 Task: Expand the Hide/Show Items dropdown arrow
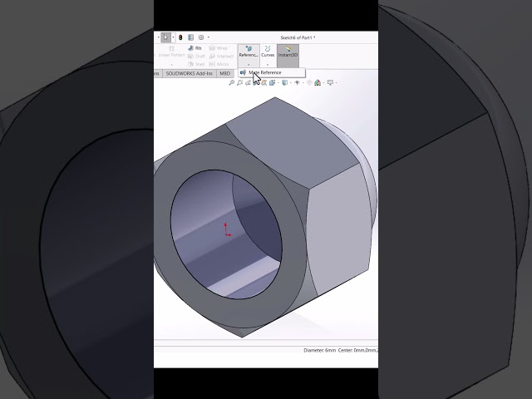[x=303, y=82]
